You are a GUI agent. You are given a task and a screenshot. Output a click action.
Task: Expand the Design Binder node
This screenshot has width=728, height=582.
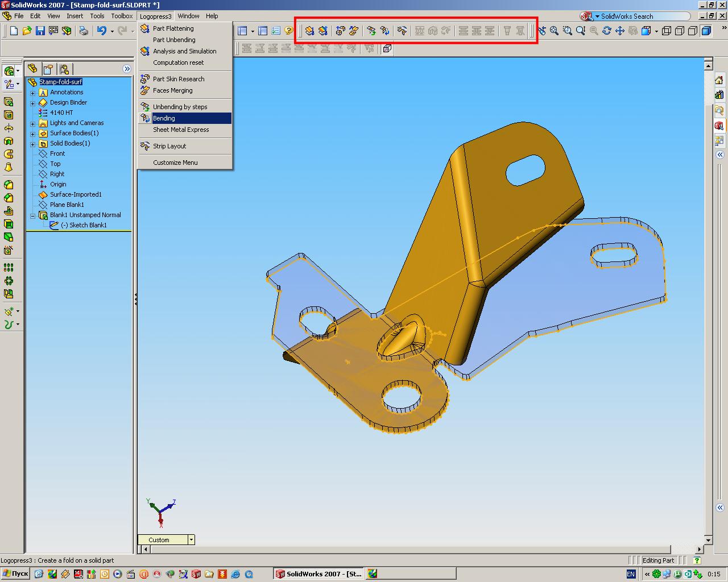[33, 103]
